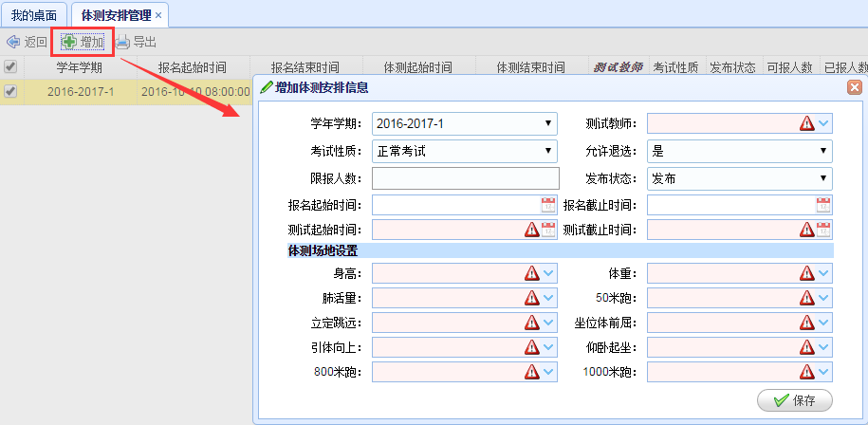Select the 体测安排管理 tab
868x425 pixels.
click(115, 15)
